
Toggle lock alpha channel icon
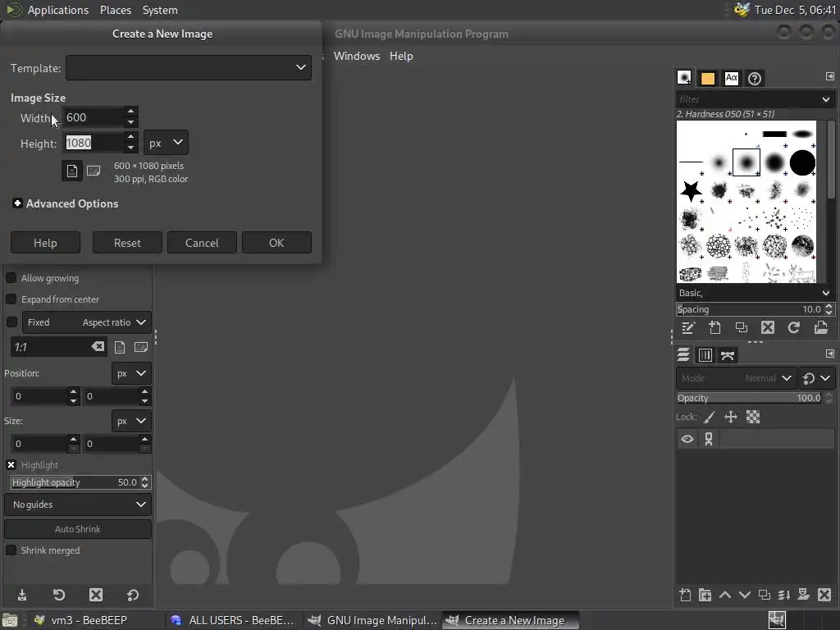click(x=753, y=417)
